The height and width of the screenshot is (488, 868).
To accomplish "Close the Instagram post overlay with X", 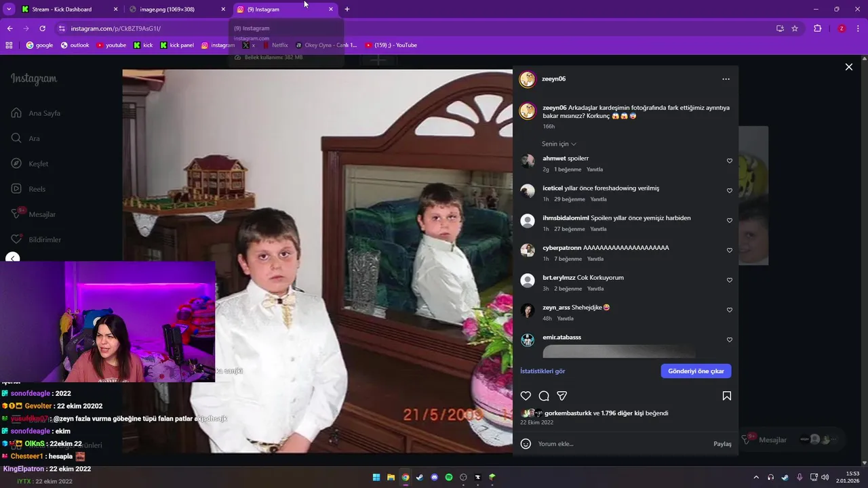I will point(848,67).
